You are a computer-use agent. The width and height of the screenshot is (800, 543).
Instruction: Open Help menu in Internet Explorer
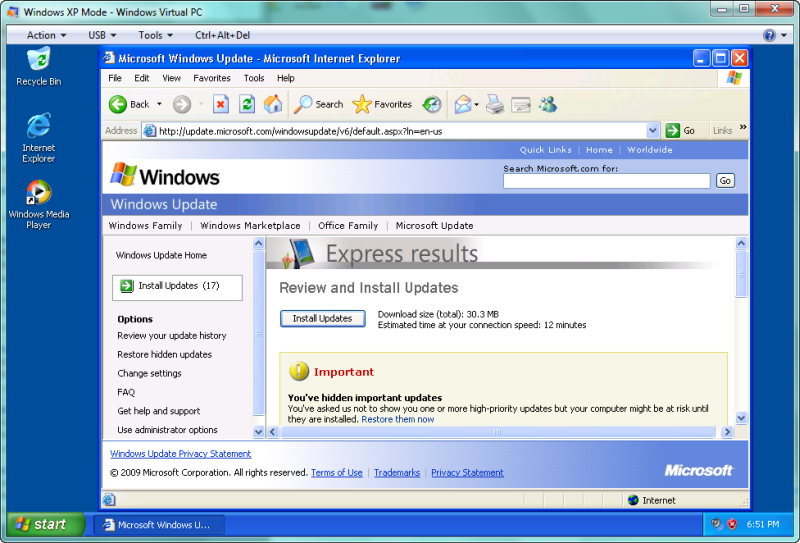(286, 78)
